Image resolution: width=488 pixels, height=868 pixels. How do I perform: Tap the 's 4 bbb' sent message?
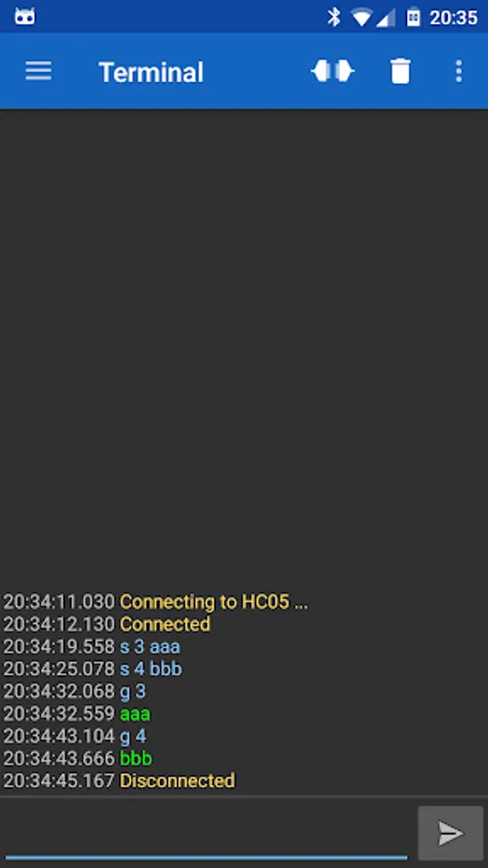pyautogui.click(x=151, y=669)
